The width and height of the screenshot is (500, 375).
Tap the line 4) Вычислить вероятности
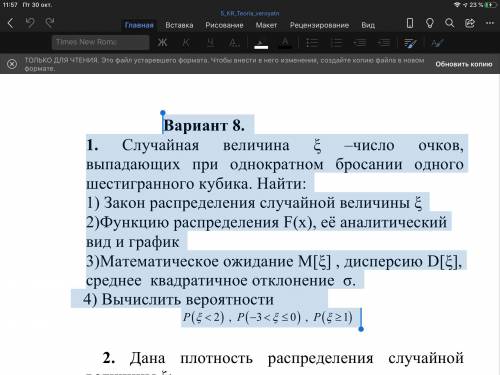click(179, 299)
